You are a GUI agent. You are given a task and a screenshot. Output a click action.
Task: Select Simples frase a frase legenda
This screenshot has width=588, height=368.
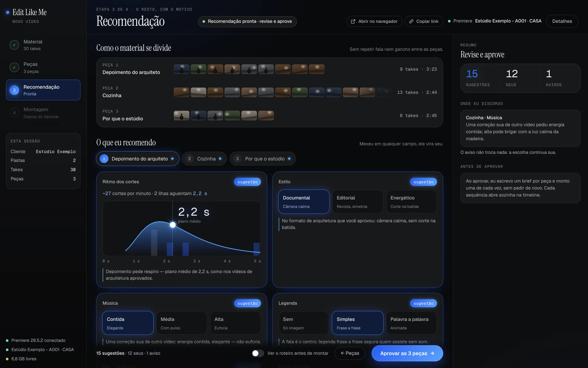(357, 323)
